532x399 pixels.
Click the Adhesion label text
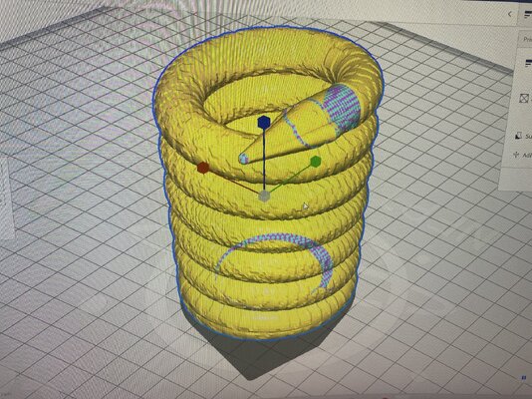tap(527, 156)
